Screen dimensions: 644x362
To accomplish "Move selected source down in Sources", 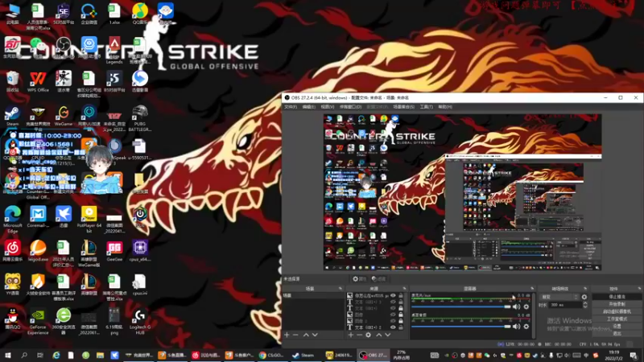I will point(388,335).
